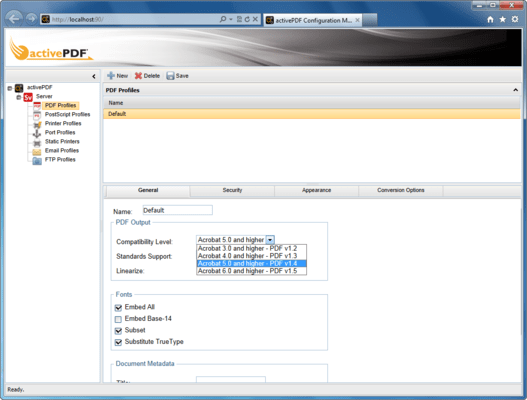The image size is (527, 400).
Task: Select Email Profiles in tree
Action: click(x=62, y=151)
